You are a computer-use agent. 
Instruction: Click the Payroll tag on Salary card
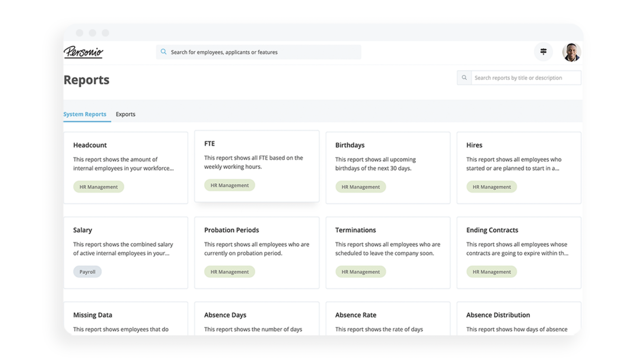pyautogui.click(x=87, y=272)
